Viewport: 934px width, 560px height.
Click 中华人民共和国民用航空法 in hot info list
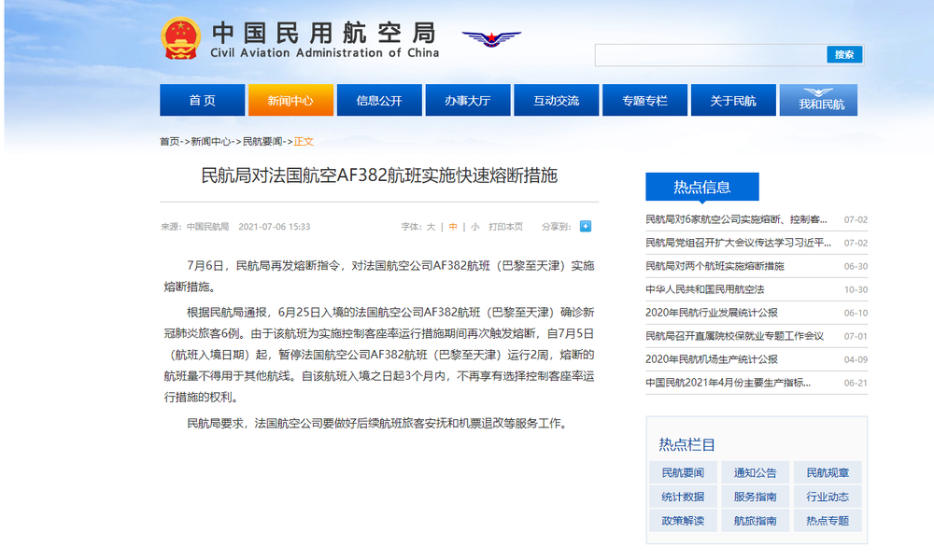tap(704, 289)
